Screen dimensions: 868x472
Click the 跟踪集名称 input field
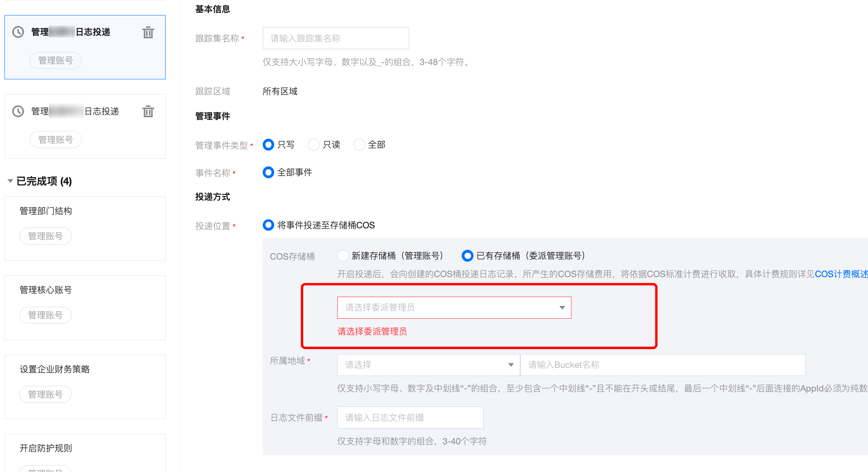click(336, 38)
